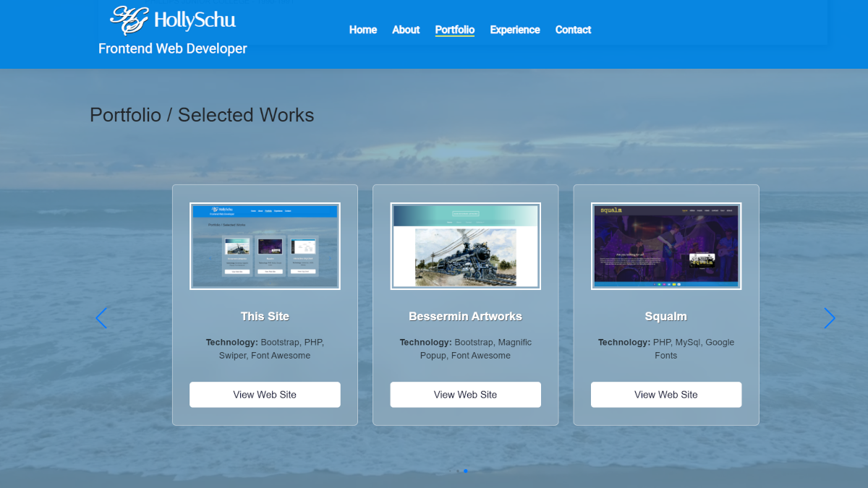
Task: Open the This Site screenshot thumbnail
Action: [265, 246]
